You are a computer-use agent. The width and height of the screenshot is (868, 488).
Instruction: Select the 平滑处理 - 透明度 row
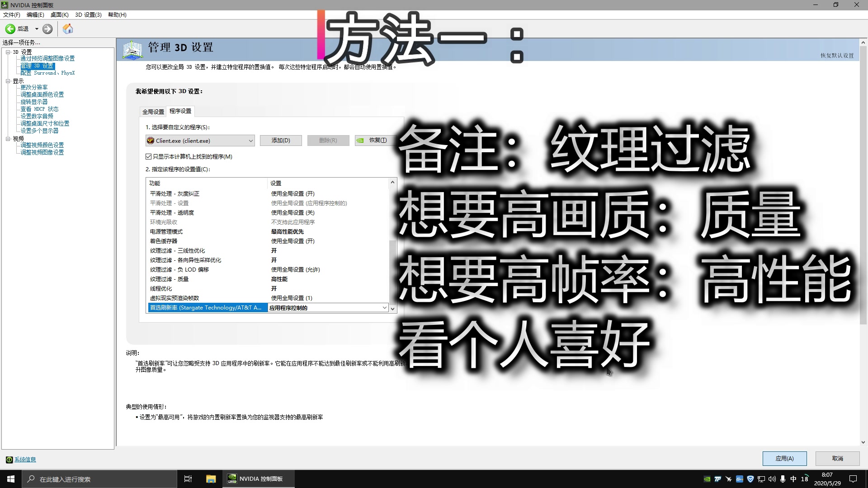coord(268,212)
